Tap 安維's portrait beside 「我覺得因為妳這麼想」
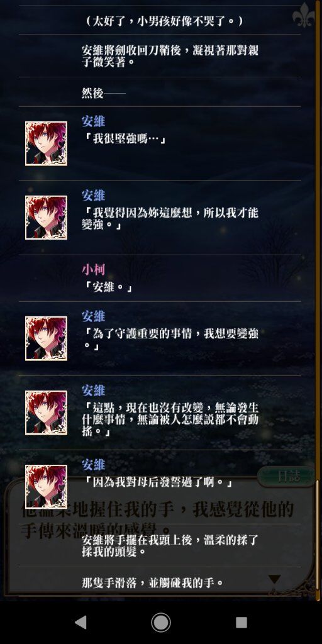The width and height of the screenshot is (322, 644). point(46,218)
